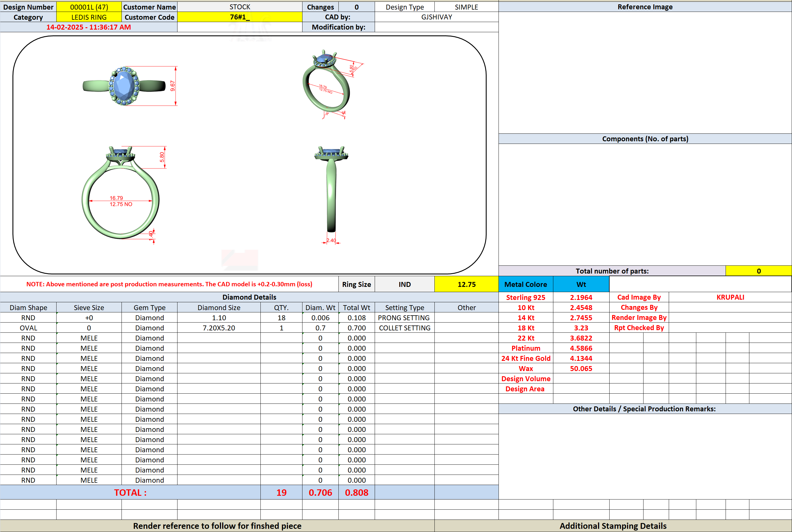
Task: Click the Platinum weight 4.5866 cell
Action: pyautogui.click(x=581, y=348)
